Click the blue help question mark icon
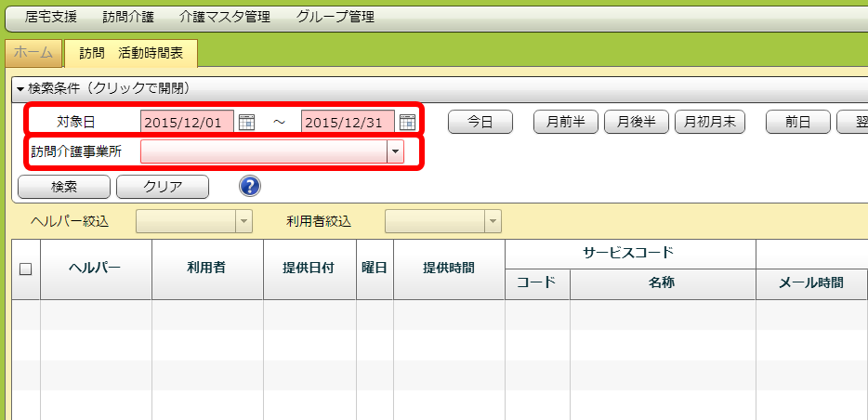This screenshot has width=868, height=420. click(249, 186)
